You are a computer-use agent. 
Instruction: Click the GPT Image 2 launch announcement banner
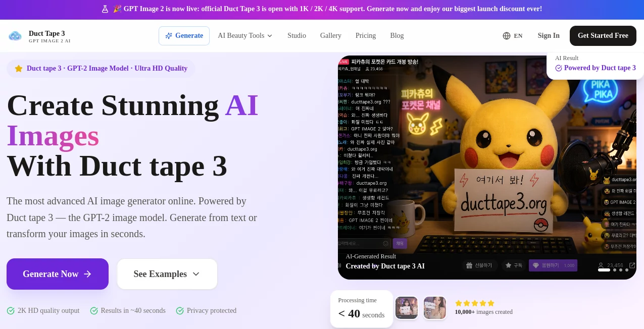pos(322,9)
